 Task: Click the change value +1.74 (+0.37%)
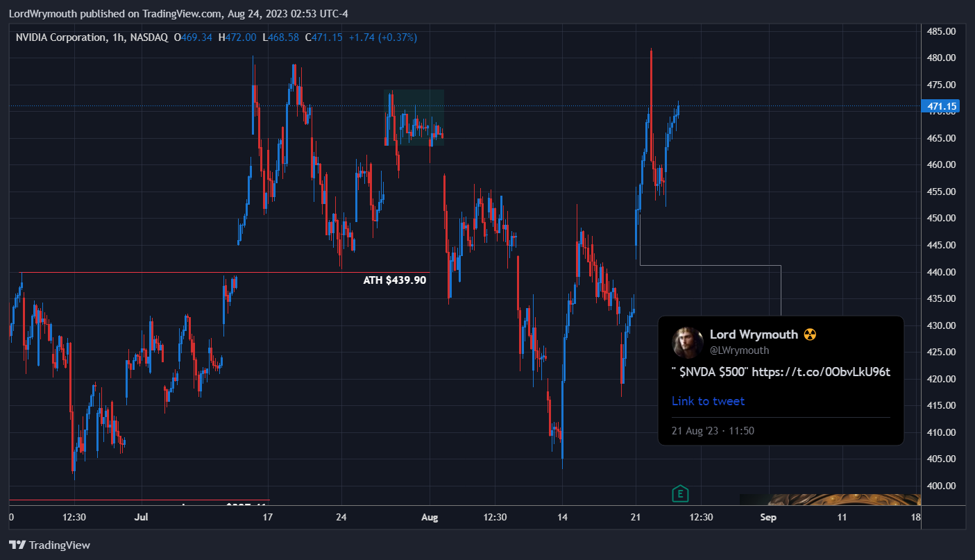coord(382,37)
